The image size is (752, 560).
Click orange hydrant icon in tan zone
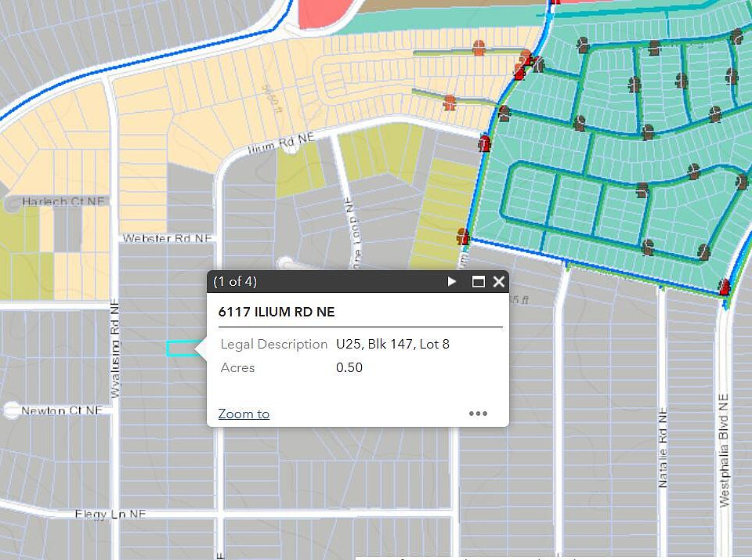478,48
